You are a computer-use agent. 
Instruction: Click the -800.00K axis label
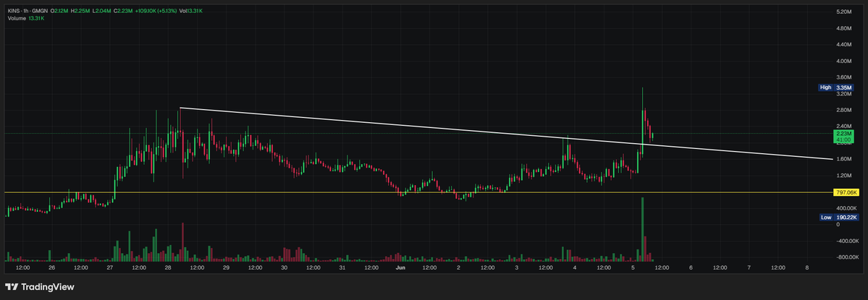[847, 257]
